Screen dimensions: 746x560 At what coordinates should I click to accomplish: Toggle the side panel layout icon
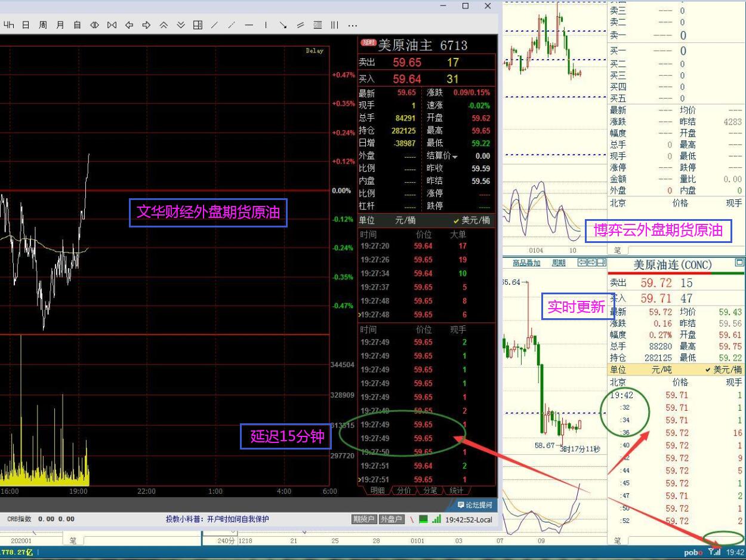[198, 25]
